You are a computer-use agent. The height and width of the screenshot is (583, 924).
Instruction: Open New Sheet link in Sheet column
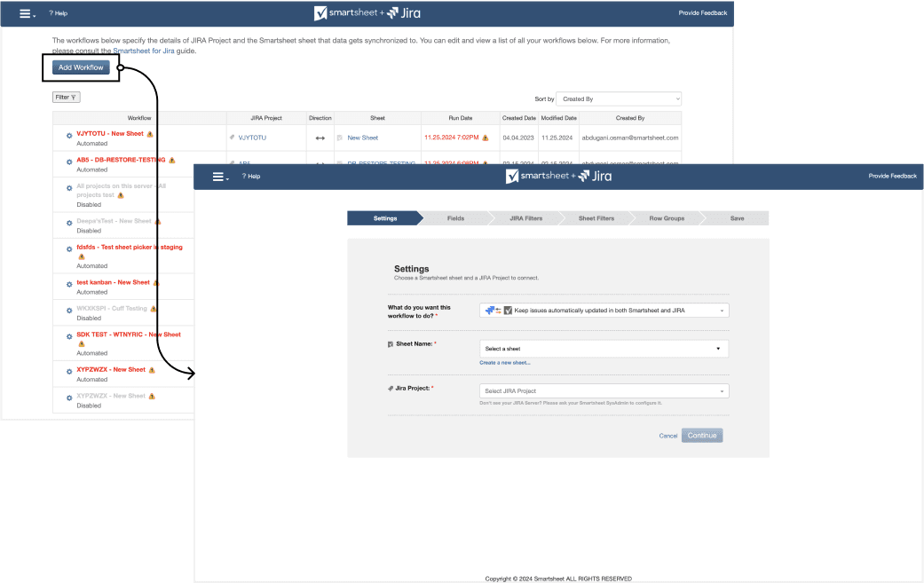tap(362, 138)
